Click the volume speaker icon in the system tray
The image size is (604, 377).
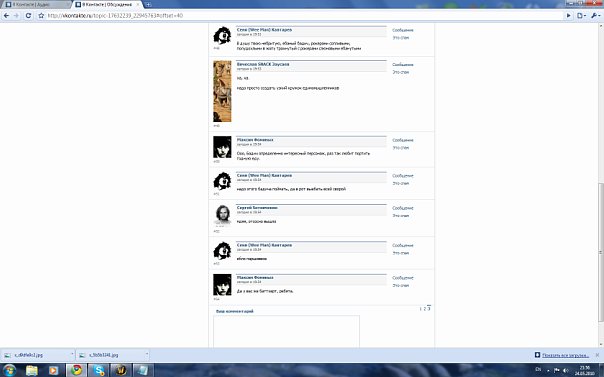coord(565,370)
